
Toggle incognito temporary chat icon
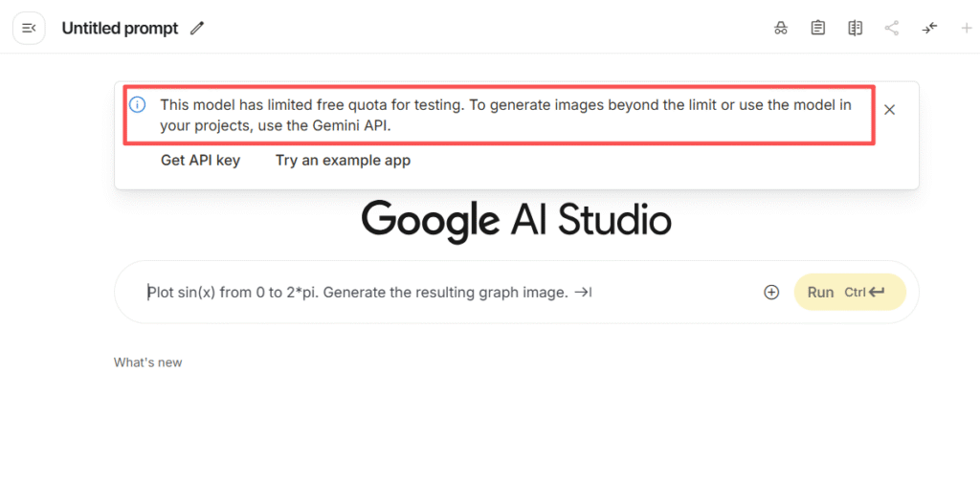(781, 28)
